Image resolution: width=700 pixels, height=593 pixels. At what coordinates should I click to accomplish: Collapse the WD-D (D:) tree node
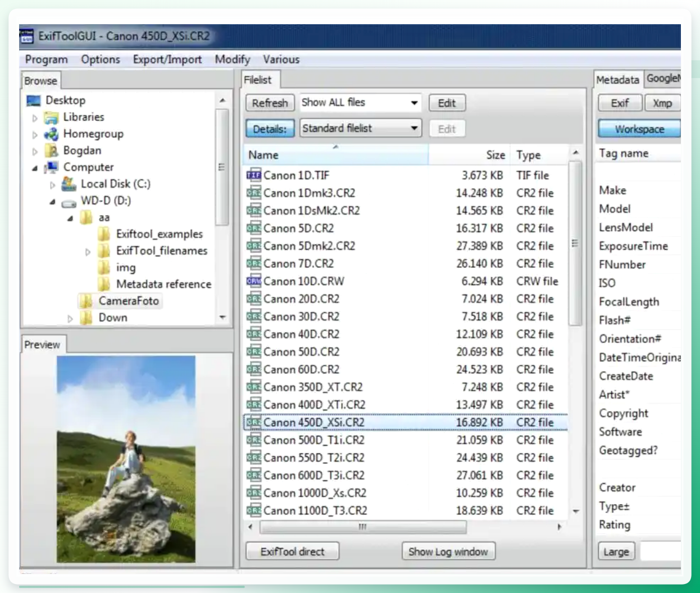click(52, 202)
